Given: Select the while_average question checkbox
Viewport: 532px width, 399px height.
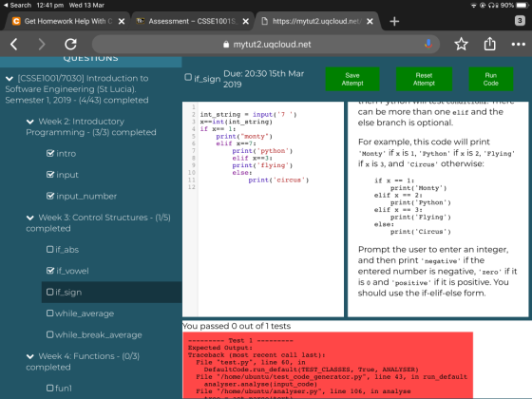Looking at the screenshot, I should [x=49, y=313].
